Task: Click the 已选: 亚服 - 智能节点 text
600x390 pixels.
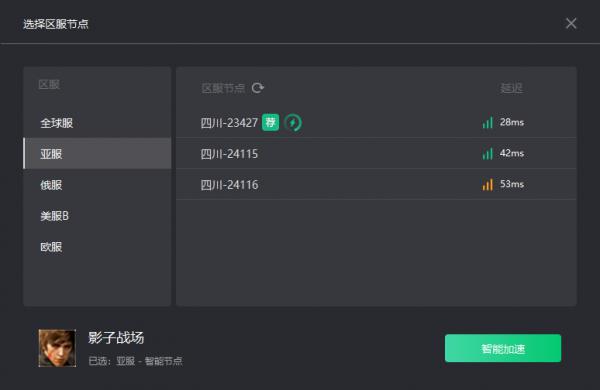Action: [135, 361]
